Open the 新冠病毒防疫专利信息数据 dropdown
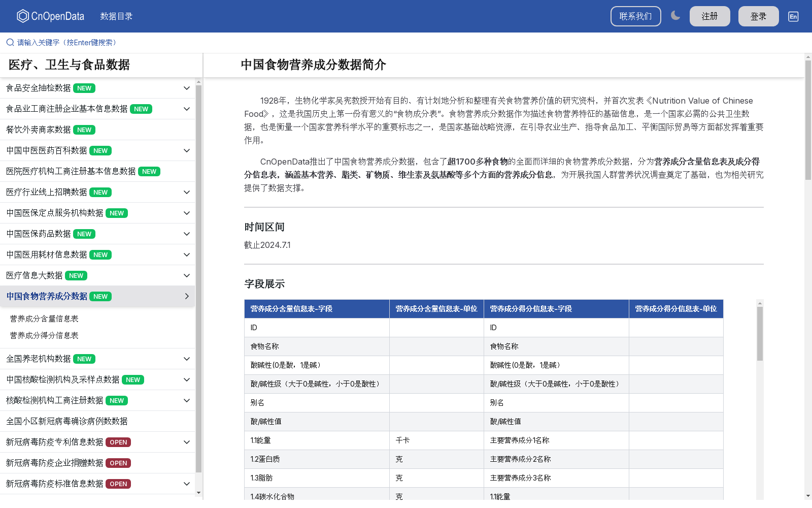Image resolution: width=812 pixels, height=508 pixels. 186,442
